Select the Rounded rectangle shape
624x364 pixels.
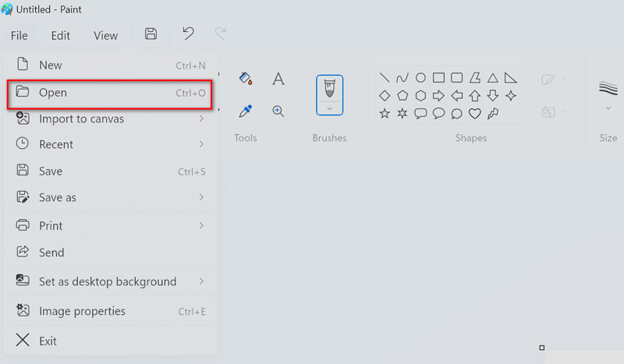pos(457,78)
